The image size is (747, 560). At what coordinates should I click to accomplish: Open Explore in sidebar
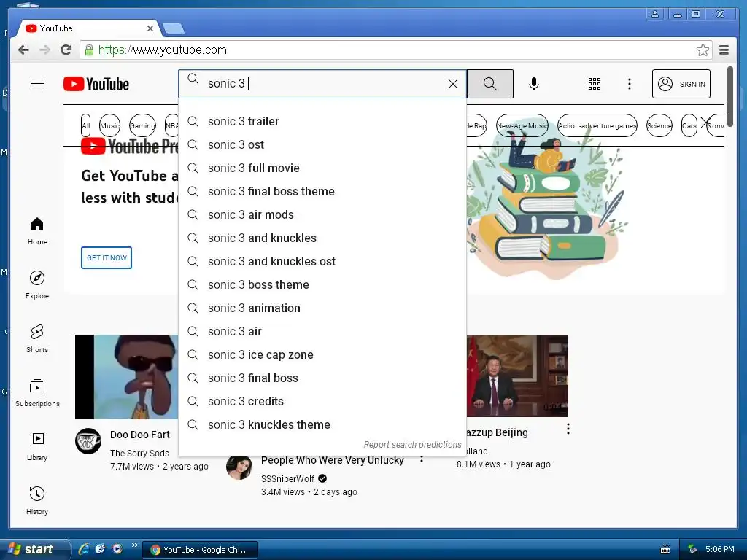37,285
